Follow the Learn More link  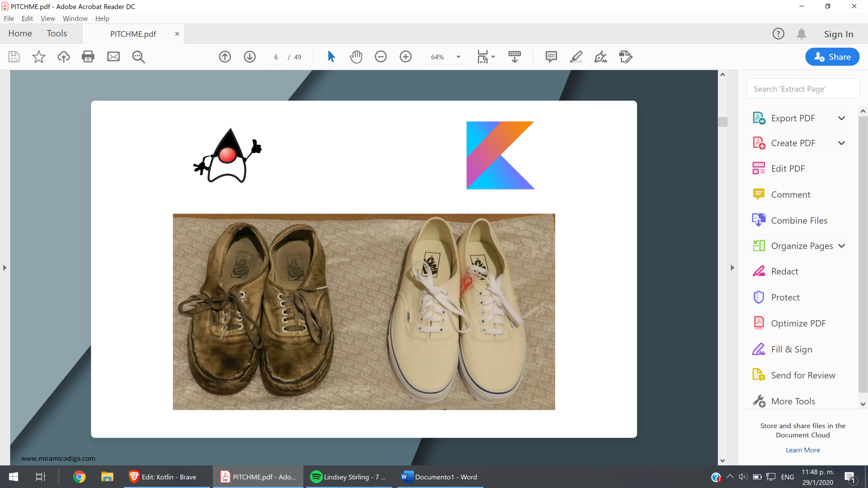pyautogui.click(x=803, y=450)
